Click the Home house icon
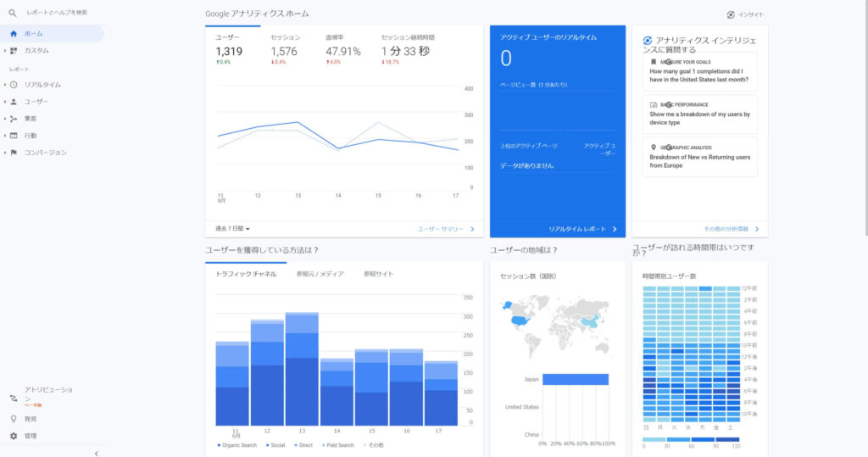Screen dimensions: 868x457 [14, 34]
